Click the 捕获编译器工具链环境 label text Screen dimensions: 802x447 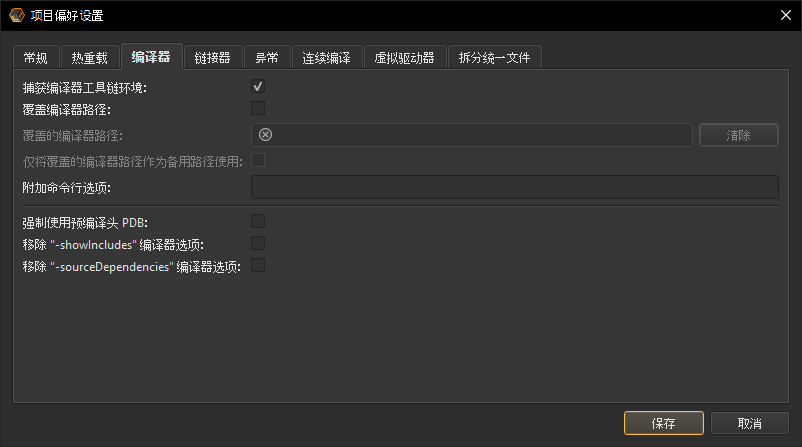84,87
